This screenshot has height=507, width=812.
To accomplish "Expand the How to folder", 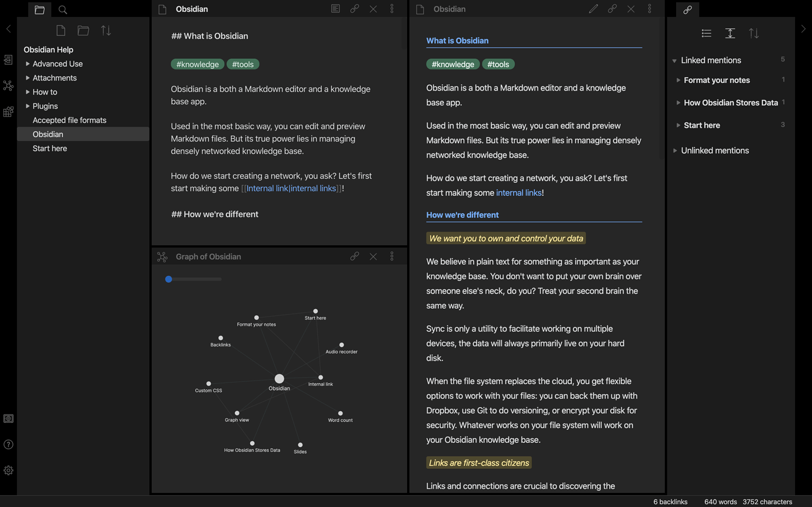I will click(x=28, y=92).
